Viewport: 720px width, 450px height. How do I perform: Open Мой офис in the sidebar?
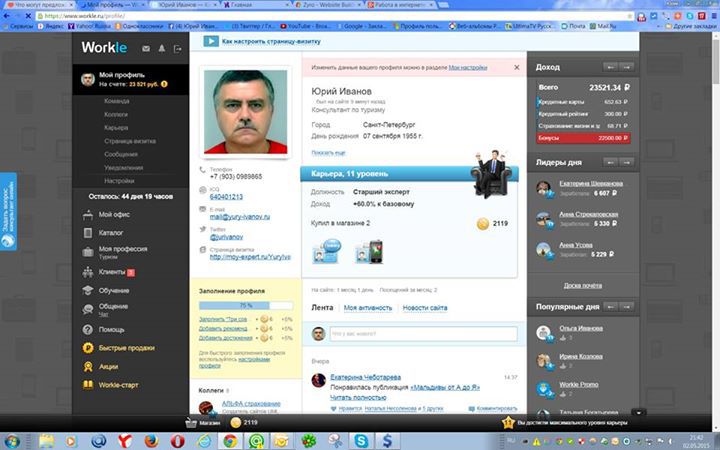tap(113, 214)
